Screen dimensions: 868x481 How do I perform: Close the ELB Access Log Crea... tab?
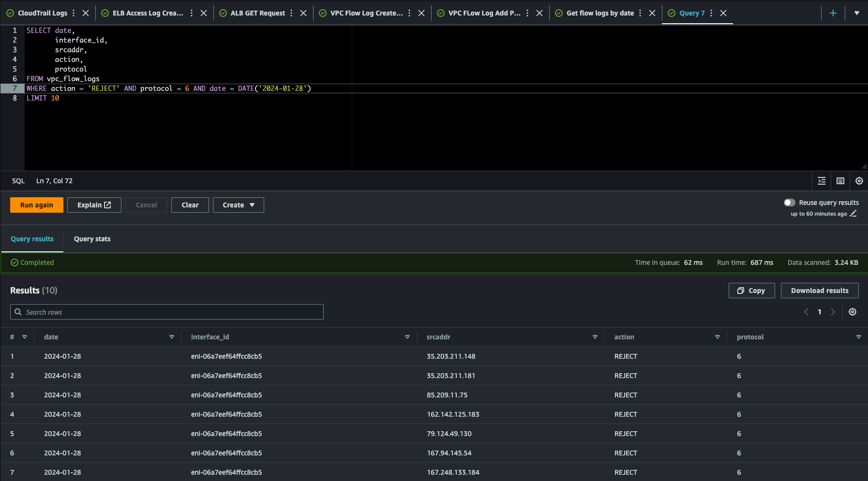pos(204,13)
